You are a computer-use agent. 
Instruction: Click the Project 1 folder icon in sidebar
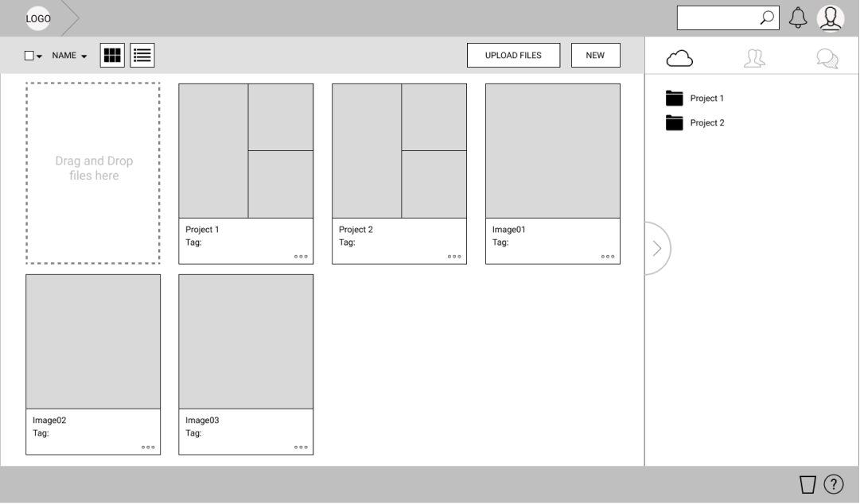(674, 98)
